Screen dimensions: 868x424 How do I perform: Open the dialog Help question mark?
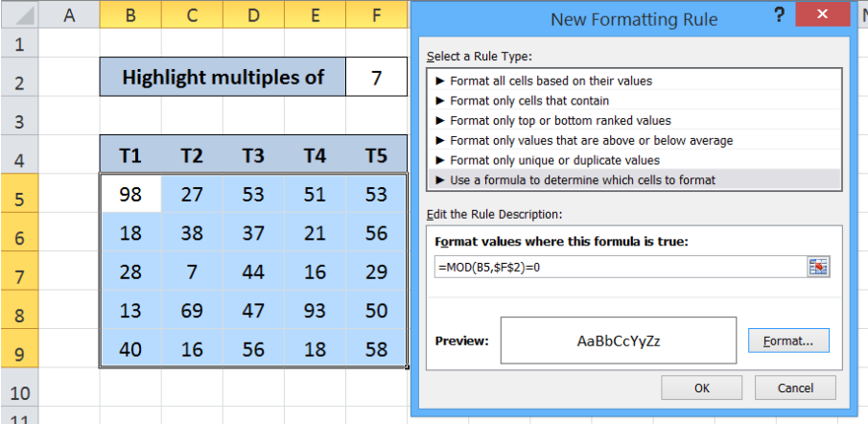tap(780, 16)
